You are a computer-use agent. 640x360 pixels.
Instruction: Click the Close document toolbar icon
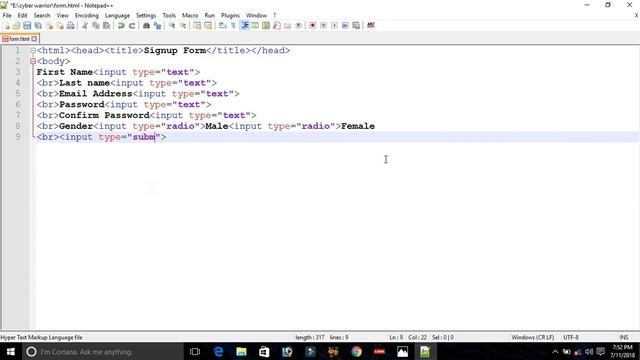(49, 25)
